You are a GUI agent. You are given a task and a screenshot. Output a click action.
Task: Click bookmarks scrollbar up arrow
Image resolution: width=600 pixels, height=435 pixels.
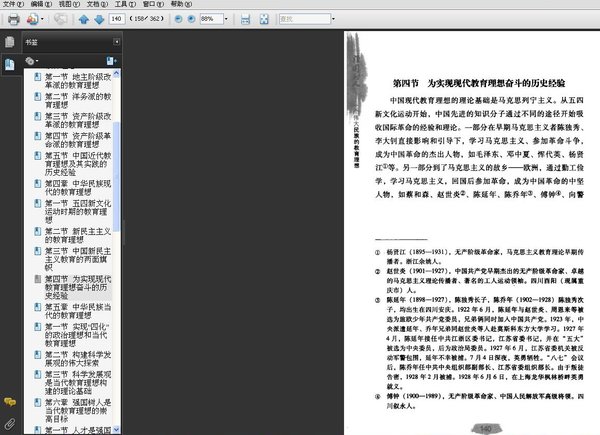pos(117,73)
